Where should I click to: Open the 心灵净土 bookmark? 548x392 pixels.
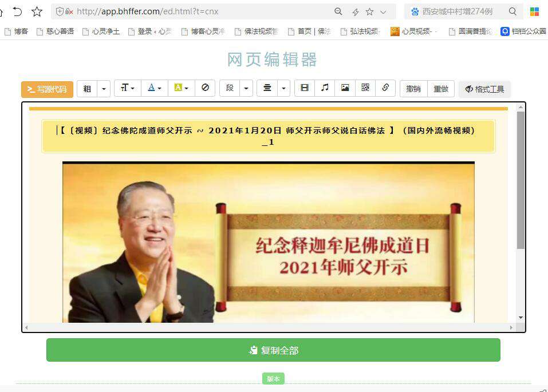pyautogui.click(x=101, y=31)
